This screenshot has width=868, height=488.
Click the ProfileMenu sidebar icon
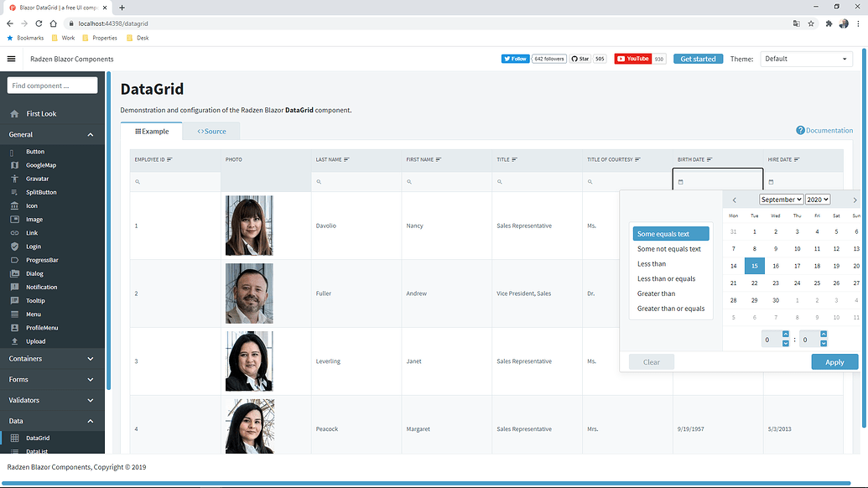pos(14,328)
